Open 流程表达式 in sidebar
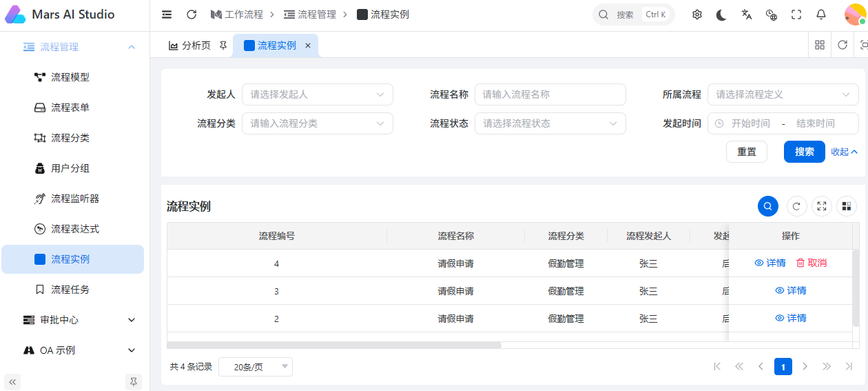This screenshot has height=391, width=868. (72, 229)
